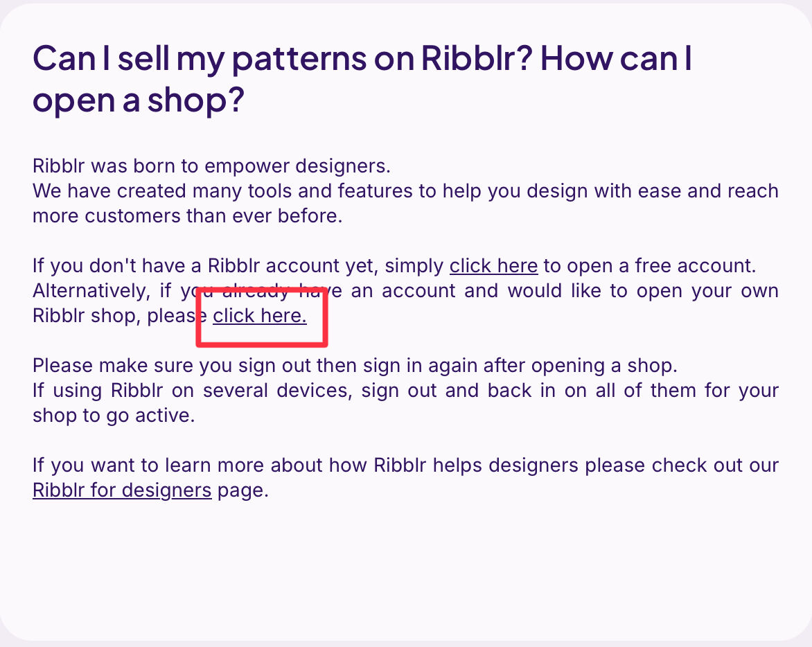Select the sentence 'Ribblr was born to empower designers.'
This screenshot has height=647, width=812.
tap(212, 166)
